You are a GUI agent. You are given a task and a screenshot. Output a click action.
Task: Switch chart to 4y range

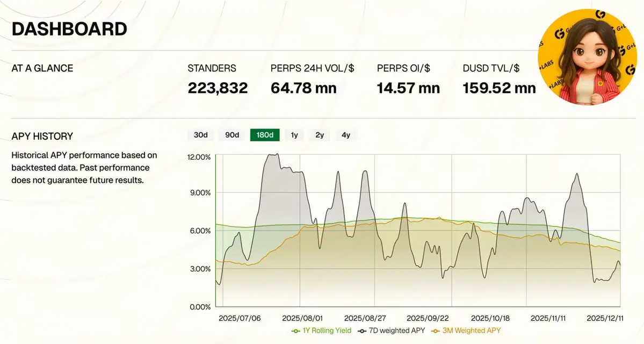point(346,135)
